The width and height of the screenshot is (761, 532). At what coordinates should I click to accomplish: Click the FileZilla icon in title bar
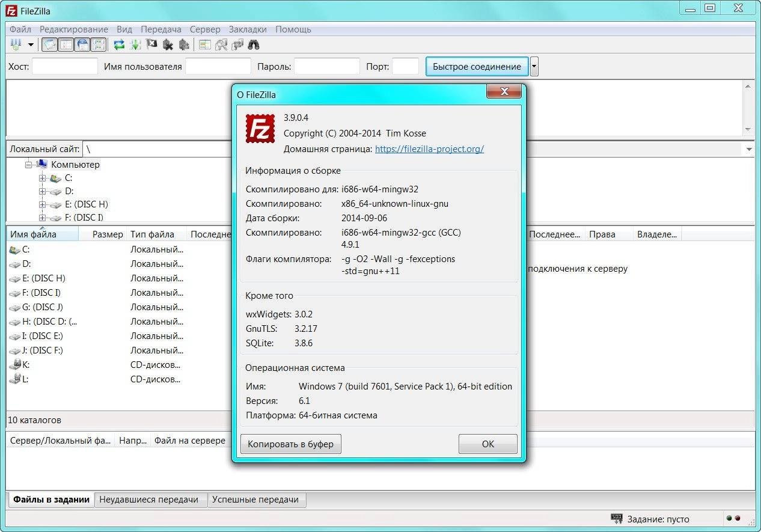[x=11, y=10]
